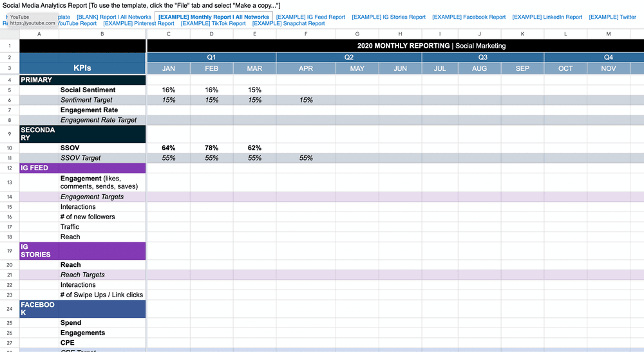
Task: Click the April Sentiment Target 15% cell
Action: [306, 100]
